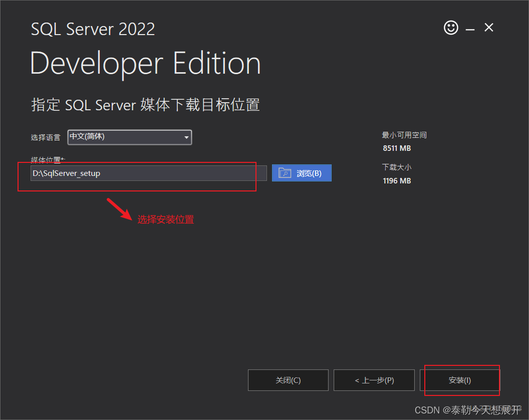Click the 关闭(C) button
This screenshot has width=529, height=420.
pyautogui.click(x=288, y=380)
